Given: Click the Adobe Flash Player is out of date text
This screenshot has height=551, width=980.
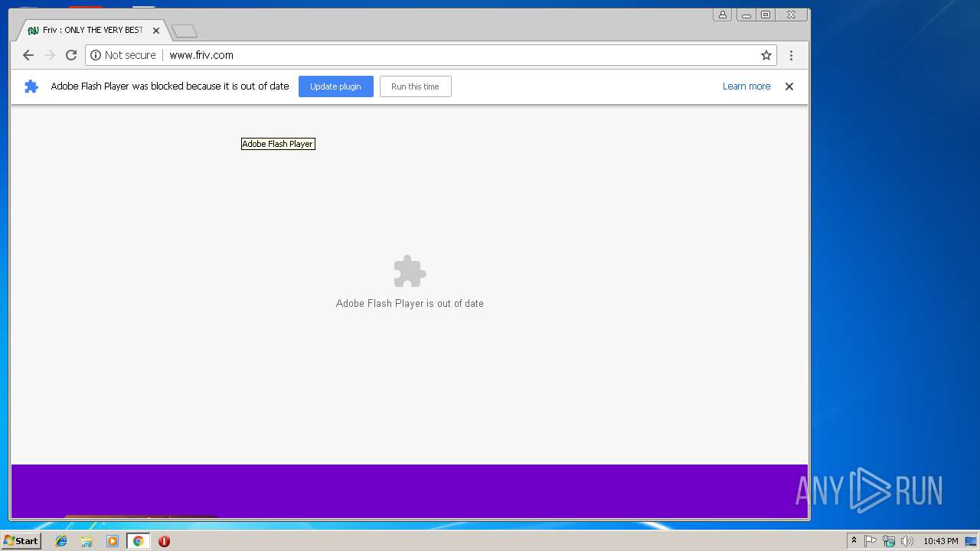Looking at the screenshot, I should (x=410, y=304).
